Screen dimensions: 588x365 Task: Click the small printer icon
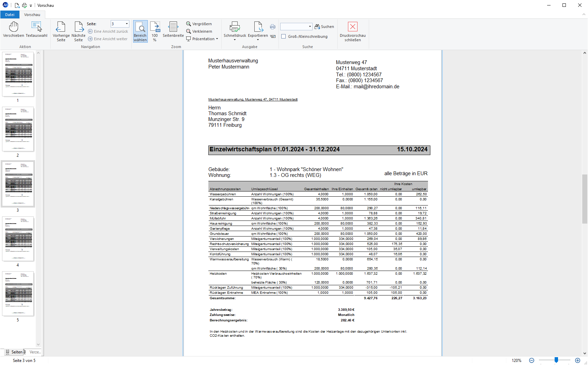click(x=273, y=27)
